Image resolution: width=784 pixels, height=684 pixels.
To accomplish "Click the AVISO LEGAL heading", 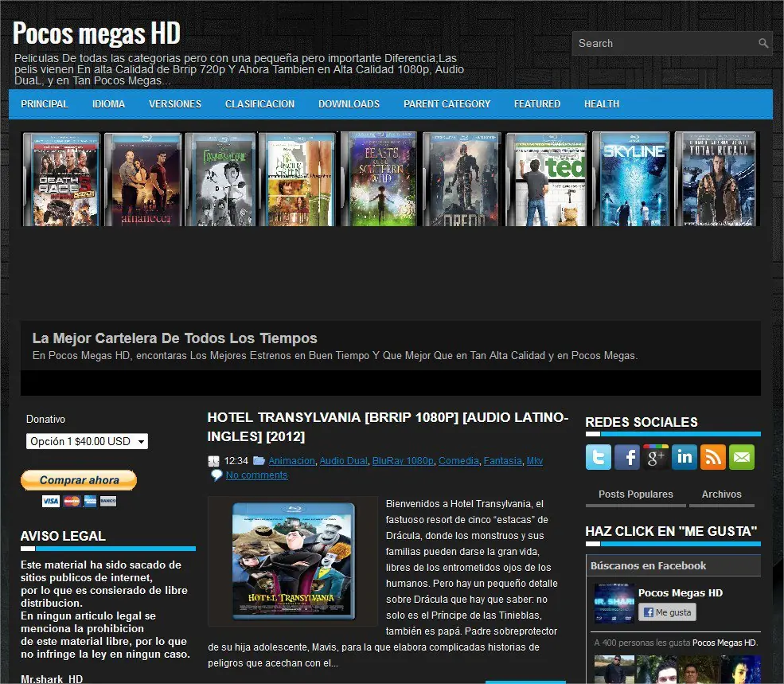I will [x=63, y=536].
